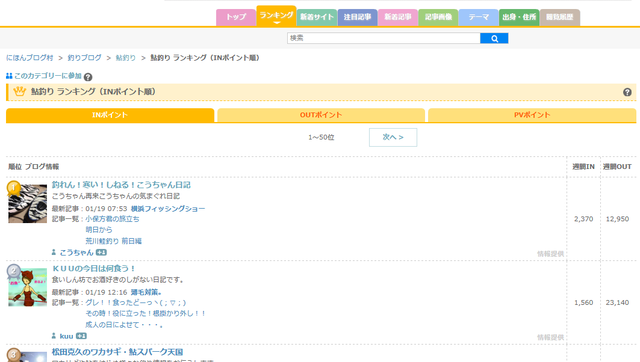This screenshot has width=640, height=362.
Task: Click the crown icon in ranking header
Action: (20, 91)
